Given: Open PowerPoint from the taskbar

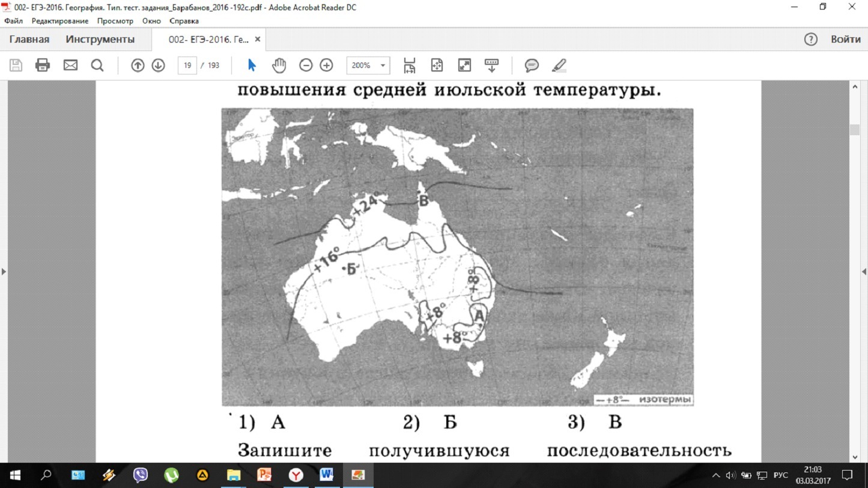Looking at the screenshot, I should [264, 475].
